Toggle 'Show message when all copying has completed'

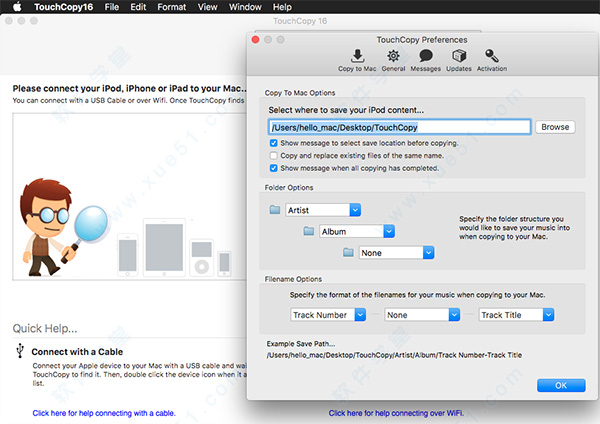274,168
